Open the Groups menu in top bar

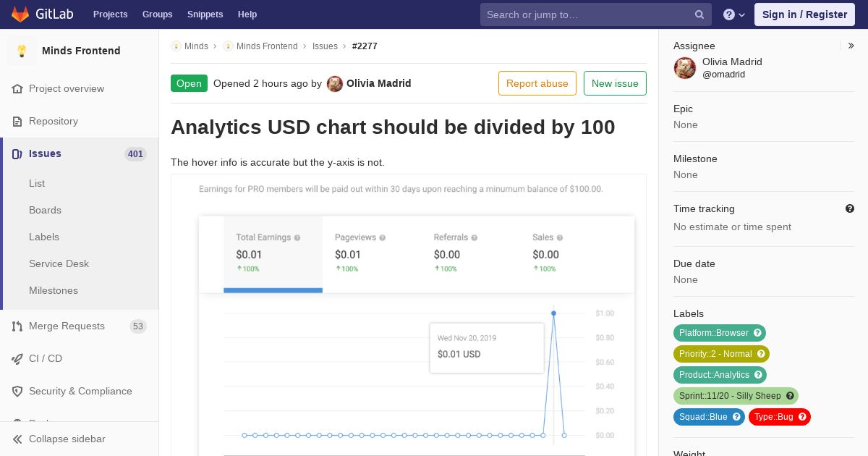pos(157,14)
